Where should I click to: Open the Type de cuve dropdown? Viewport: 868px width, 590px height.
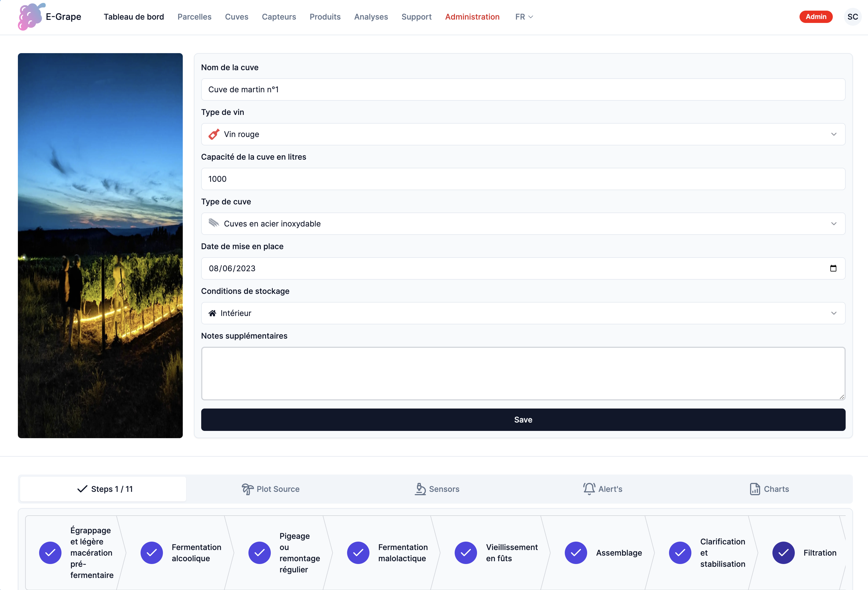[523, 223]
